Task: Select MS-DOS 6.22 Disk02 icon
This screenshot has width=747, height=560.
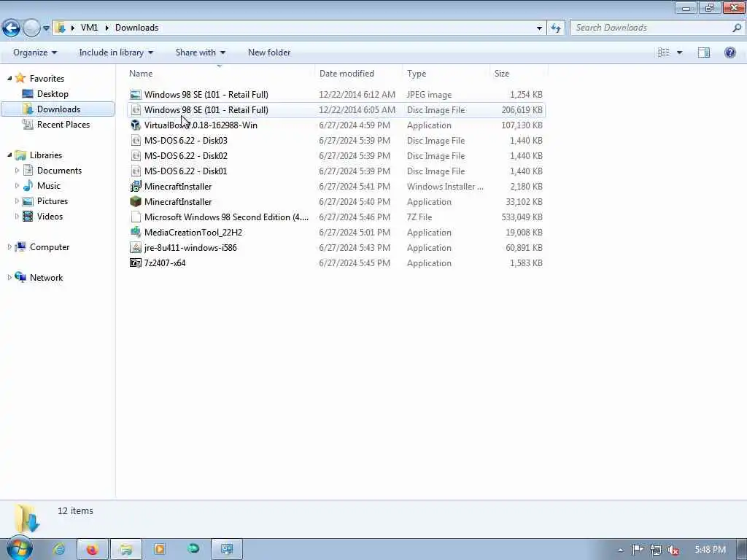Action: (x=136, y=155)
